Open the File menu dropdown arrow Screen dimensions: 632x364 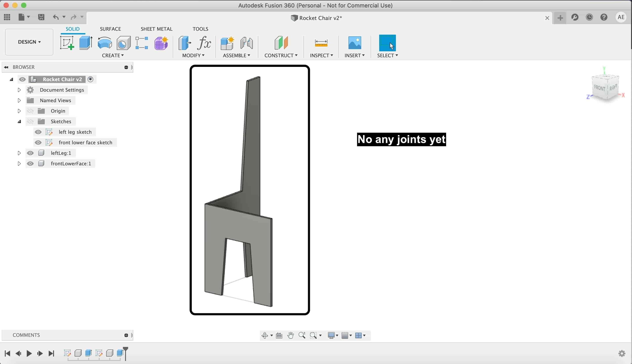28,17
